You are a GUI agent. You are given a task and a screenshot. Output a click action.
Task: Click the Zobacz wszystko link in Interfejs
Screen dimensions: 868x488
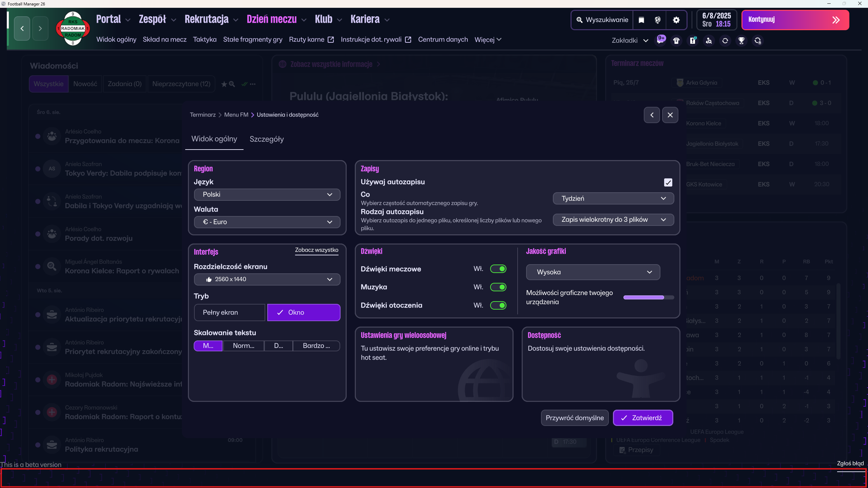point(316,250)
